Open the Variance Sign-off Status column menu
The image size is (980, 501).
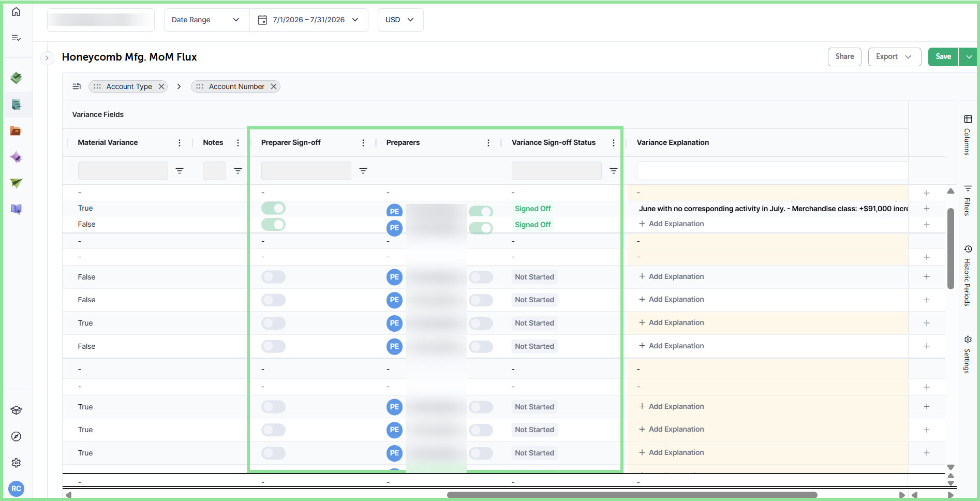point(614,143)
